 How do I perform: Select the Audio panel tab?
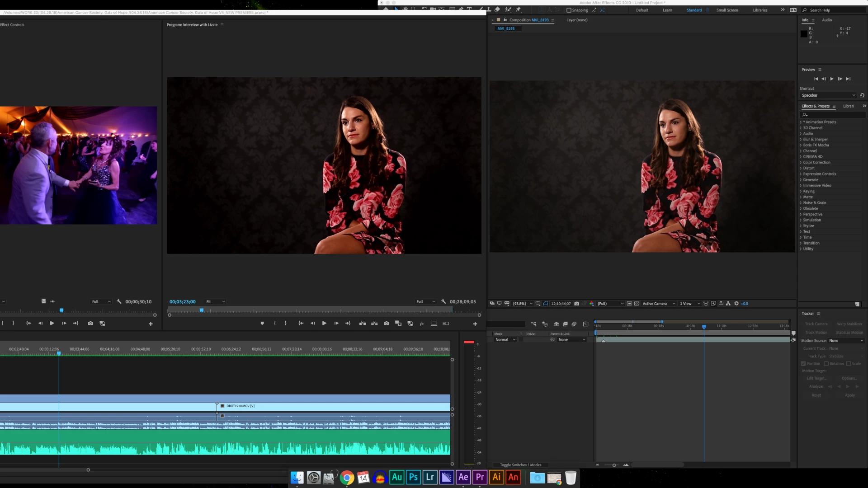point(826,20)
